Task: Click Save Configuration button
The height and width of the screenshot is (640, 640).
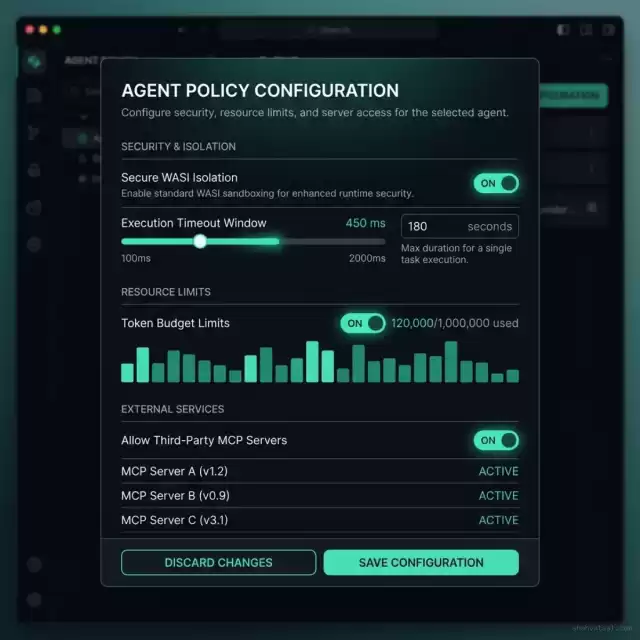Action: 421,562
